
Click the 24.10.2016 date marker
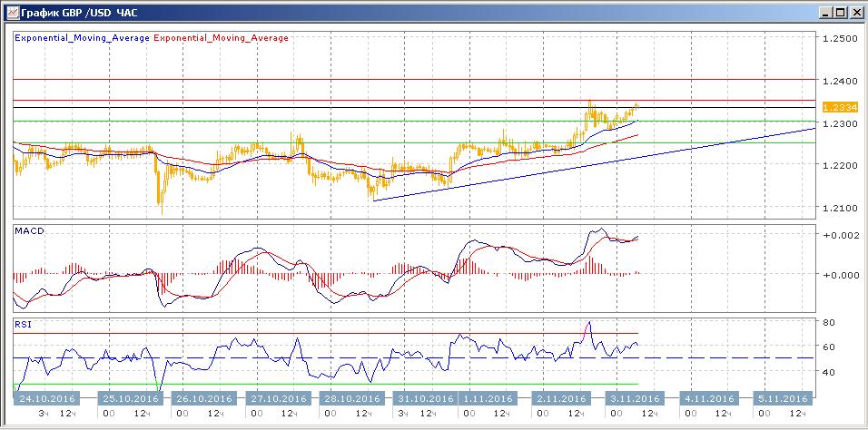pos(47,398)
